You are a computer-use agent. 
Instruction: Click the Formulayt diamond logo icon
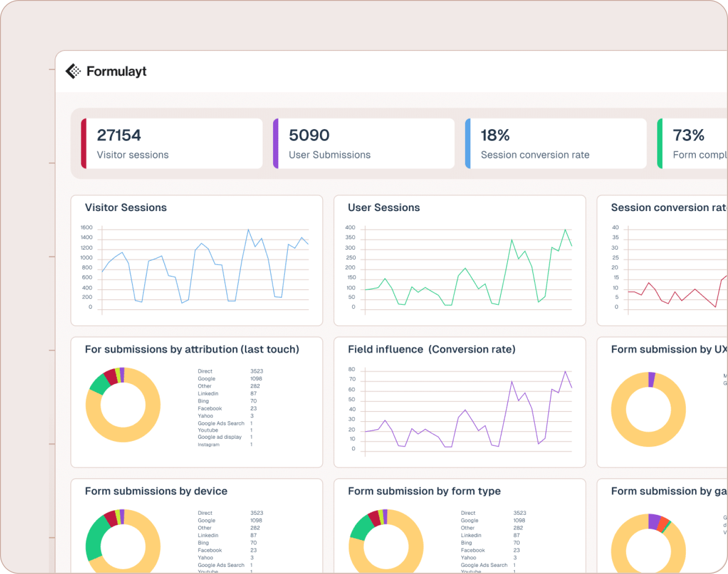73,71
